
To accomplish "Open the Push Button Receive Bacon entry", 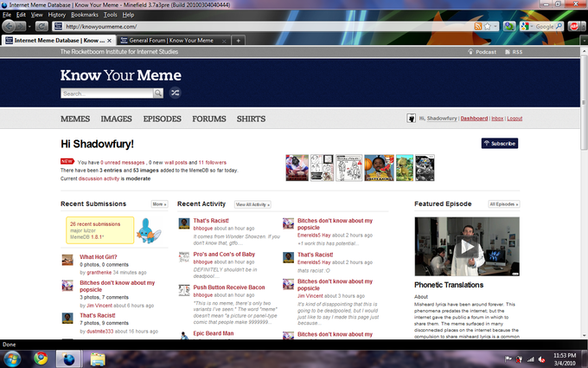I will click(x=229, y=287).
